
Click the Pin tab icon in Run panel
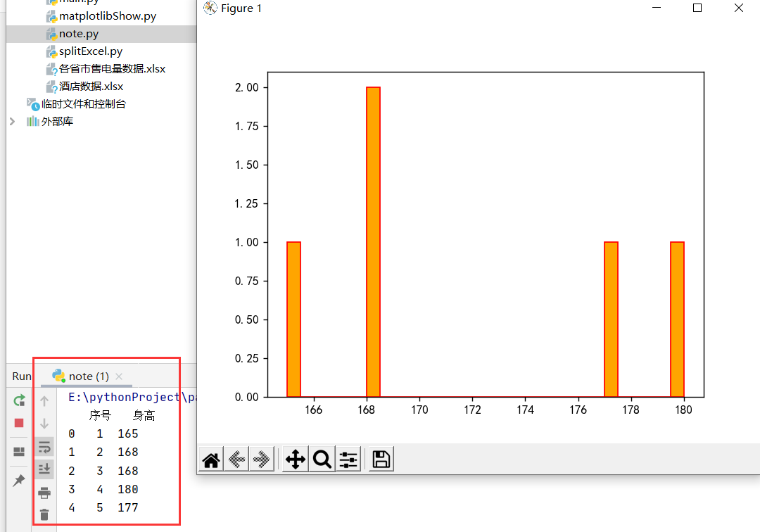[x=19, y=480]
